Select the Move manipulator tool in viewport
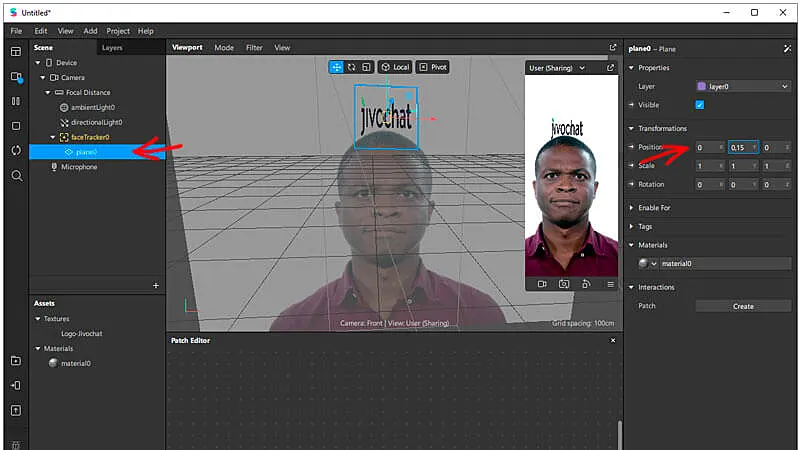 click(x=337, y=67)
